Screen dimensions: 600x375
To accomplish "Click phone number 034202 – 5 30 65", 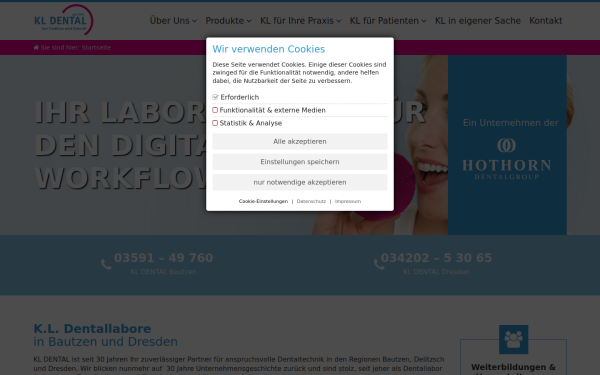I will (436, 258).
